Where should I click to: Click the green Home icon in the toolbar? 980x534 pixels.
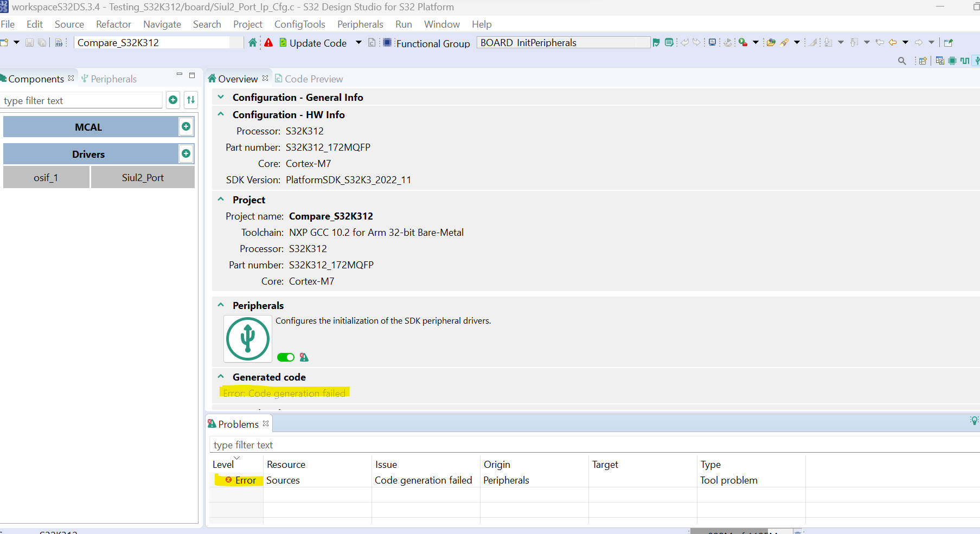point(253,42)
